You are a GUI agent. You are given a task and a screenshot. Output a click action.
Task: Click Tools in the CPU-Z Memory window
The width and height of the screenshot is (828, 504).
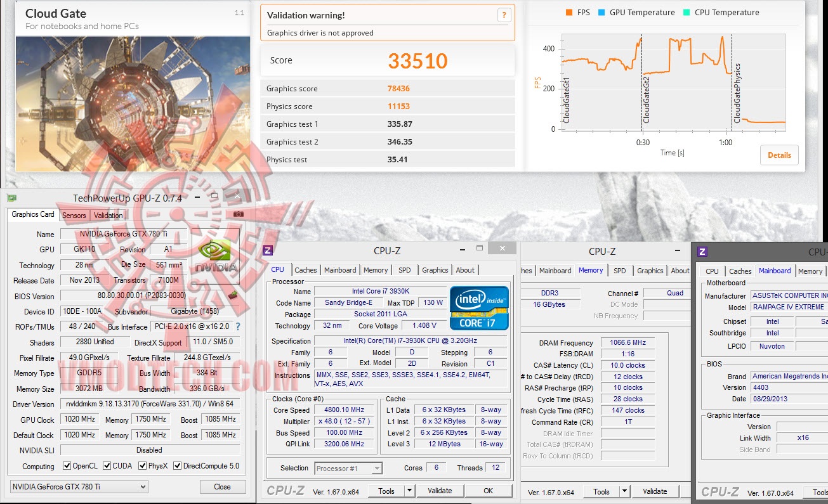[601, 491]
